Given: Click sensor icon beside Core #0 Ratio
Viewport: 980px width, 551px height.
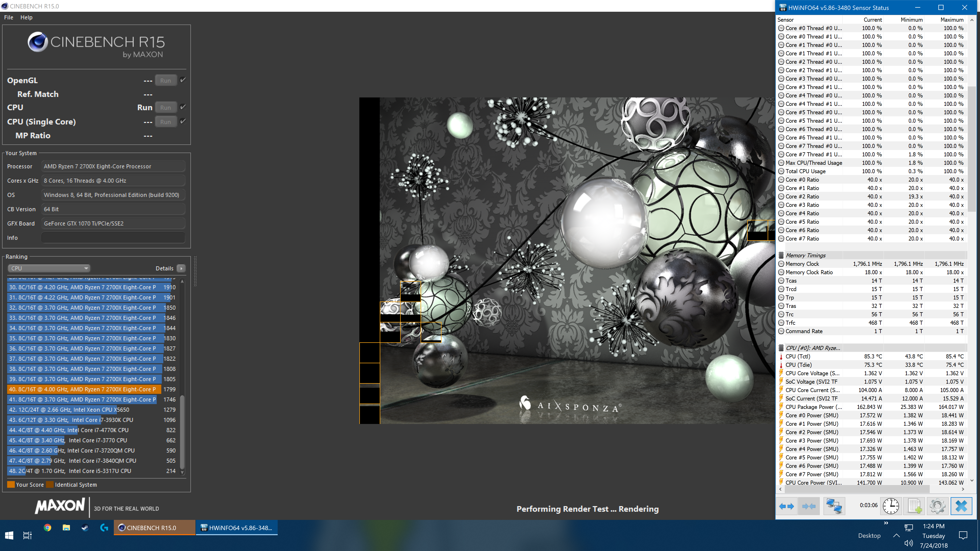Looking at the screenshot, I should pos(781,180).
